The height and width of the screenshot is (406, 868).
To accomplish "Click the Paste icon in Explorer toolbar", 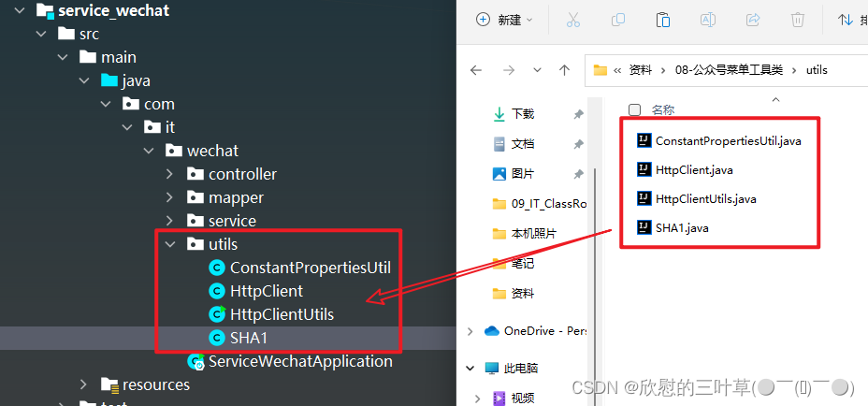I will pos(662,20).
